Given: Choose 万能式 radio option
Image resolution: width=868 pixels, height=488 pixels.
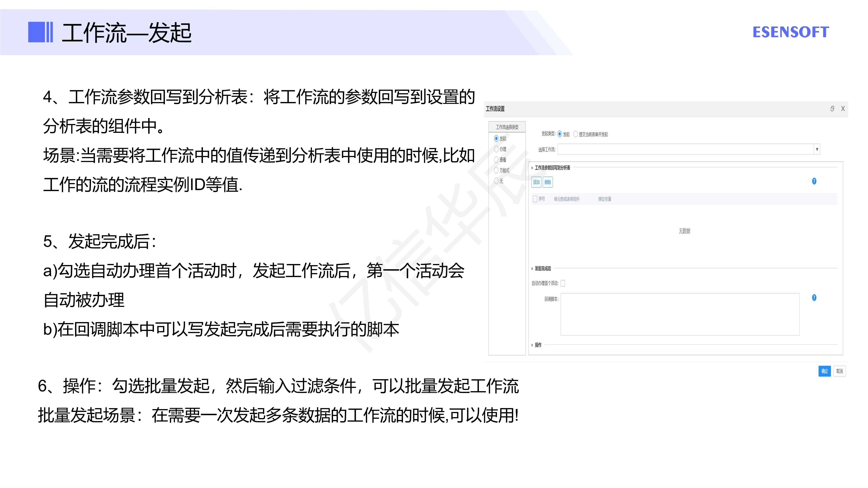Looking at the screenshot, I should 496,170.
